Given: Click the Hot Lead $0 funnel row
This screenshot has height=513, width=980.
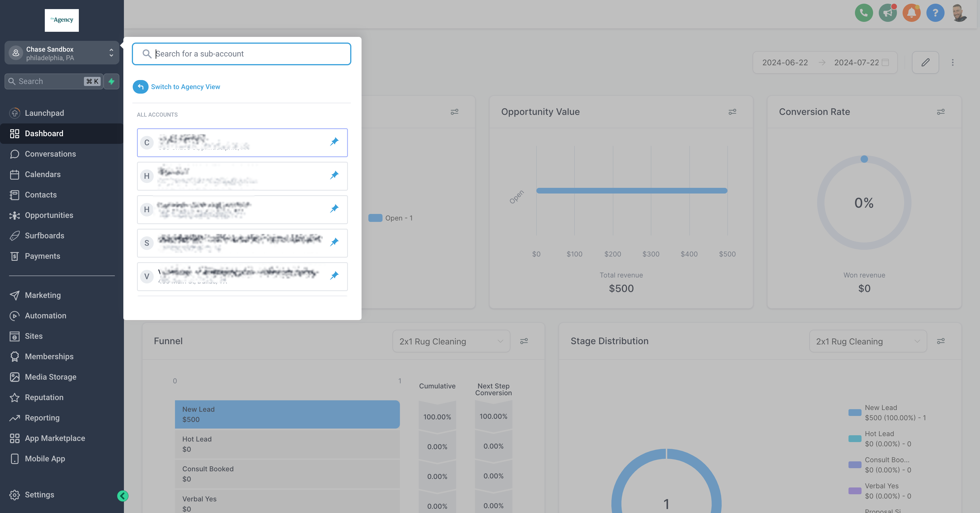Looking at the screenshot, I should 287,444.
